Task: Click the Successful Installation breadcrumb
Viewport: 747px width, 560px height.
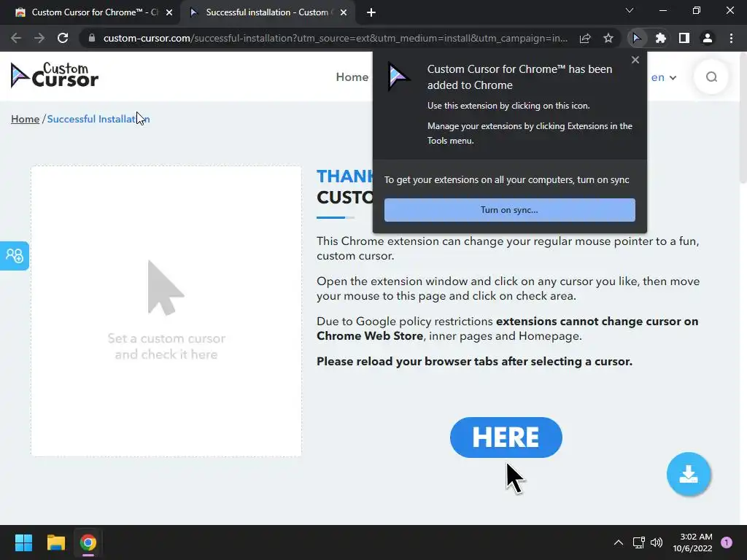Action: tap(98, 119)
